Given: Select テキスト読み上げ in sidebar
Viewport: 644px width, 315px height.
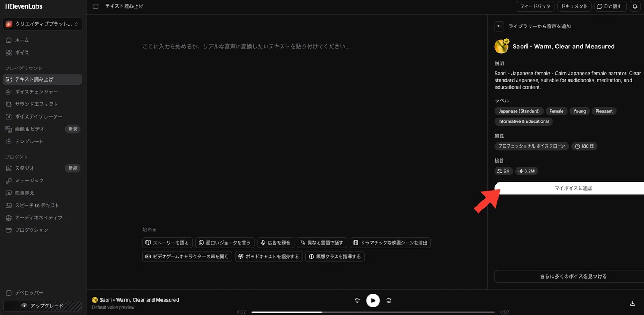Looking at the screenshot, I should (42, 79).
